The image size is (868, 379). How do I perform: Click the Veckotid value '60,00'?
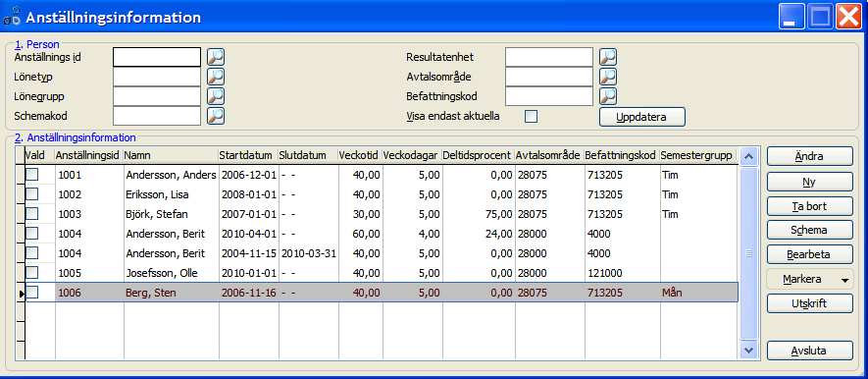(x=360, y=234)
